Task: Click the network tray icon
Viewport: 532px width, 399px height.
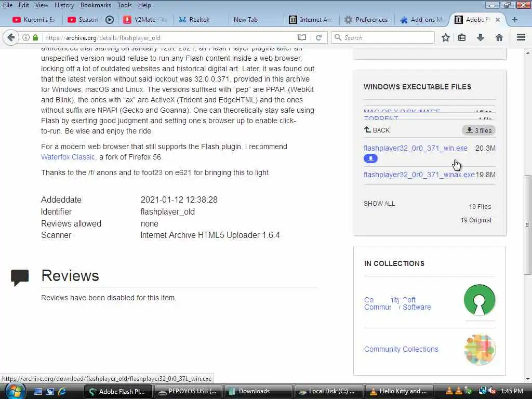Action: [x=482, y=391]
